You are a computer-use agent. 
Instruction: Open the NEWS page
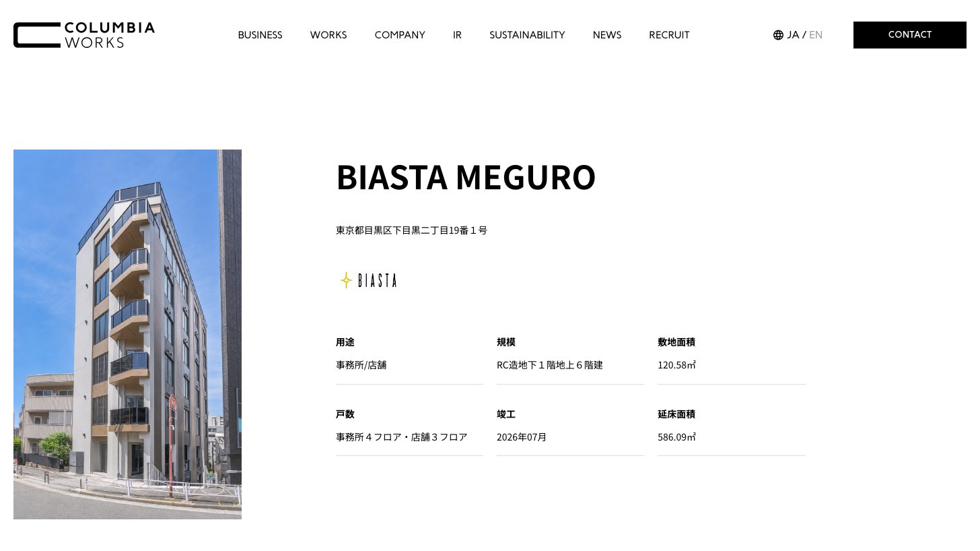607,35
